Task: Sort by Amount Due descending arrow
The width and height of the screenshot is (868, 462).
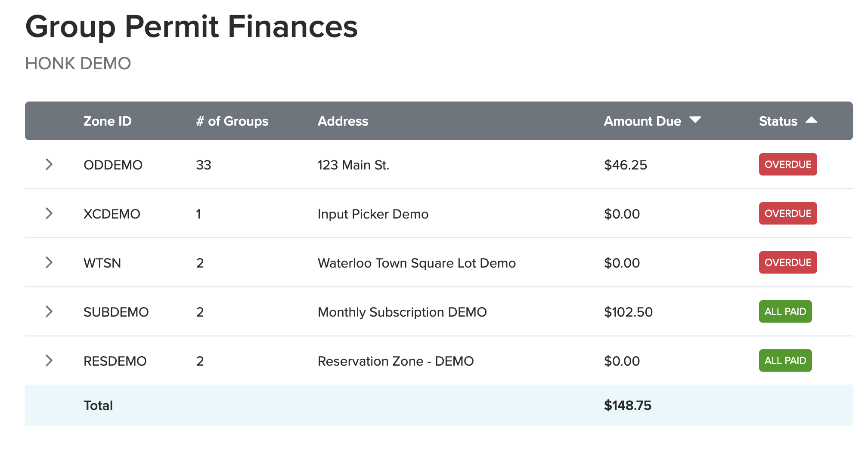Action: point(695,120)
